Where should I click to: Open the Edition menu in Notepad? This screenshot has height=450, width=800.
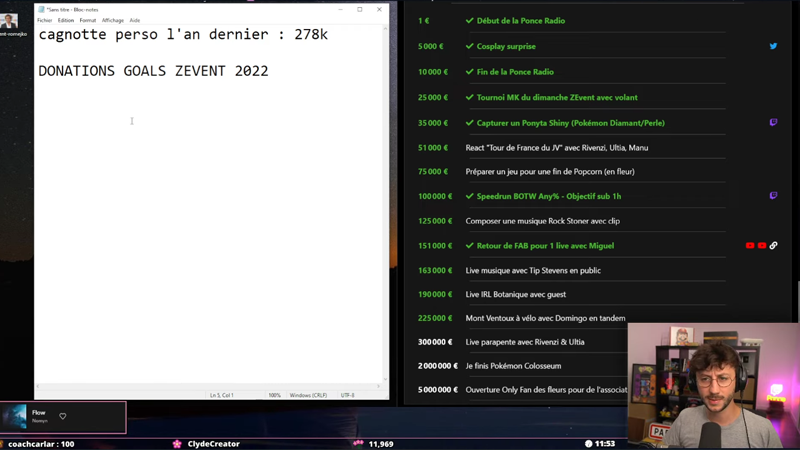click(x=65, y=20)
